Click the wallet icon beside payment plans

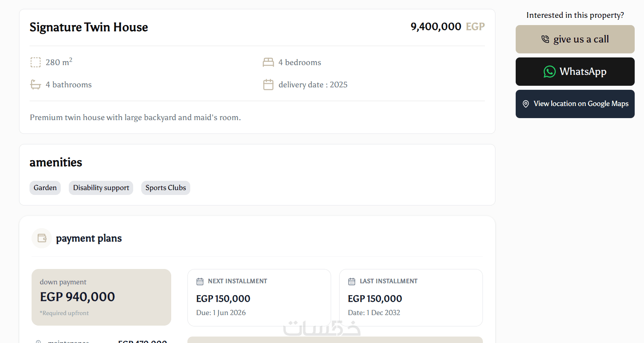[42, 238]
